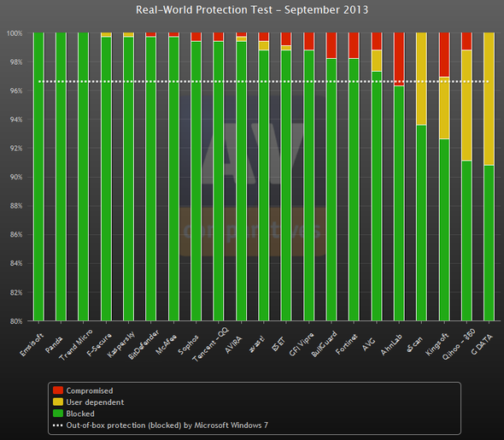Click the avast! axis label
The width and height of the screenshot is (504, 440).
point(256,344)
